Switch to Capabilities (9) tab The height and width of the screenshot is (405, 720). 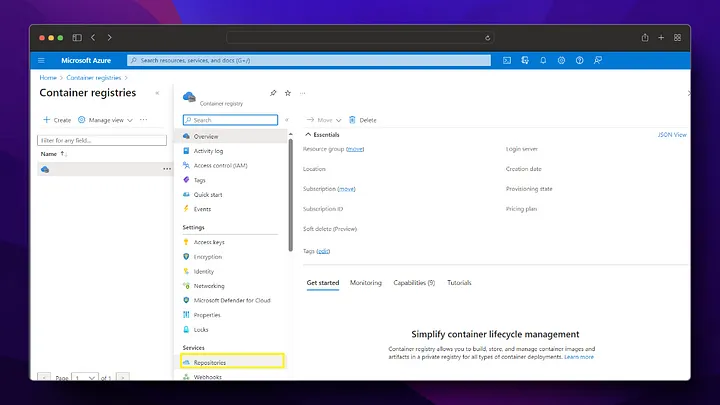pyautogui.click(x=414, y=283)
